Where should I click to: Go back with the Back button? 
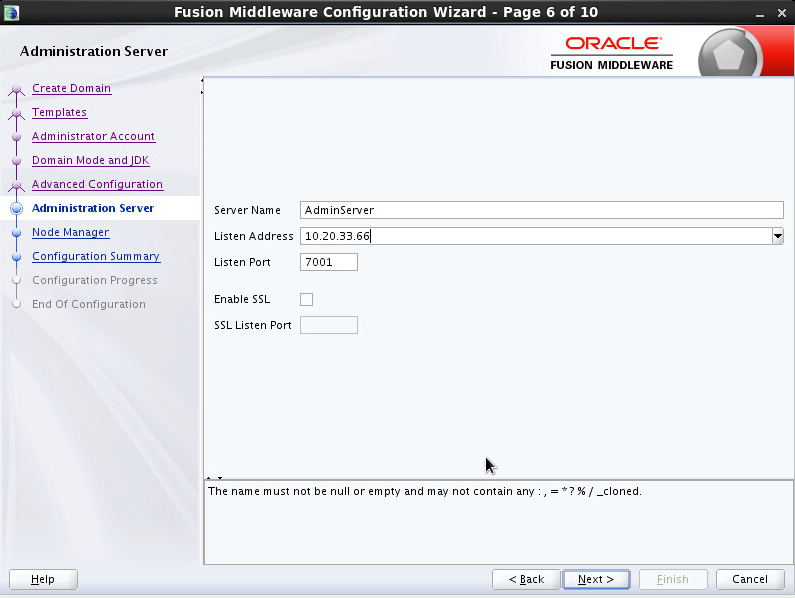(x=526, y=579)
